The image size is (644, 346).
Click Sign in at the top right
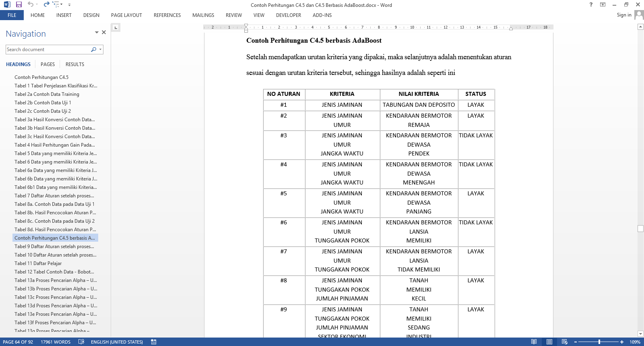pyautogui.click(x=624, y=15)
